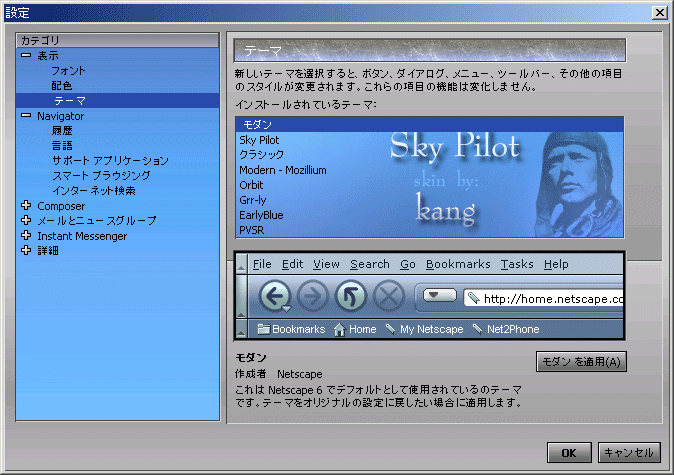Collapse the preview menu bar grippy
This screenshot has height=475, width=674.
(242, 264)
